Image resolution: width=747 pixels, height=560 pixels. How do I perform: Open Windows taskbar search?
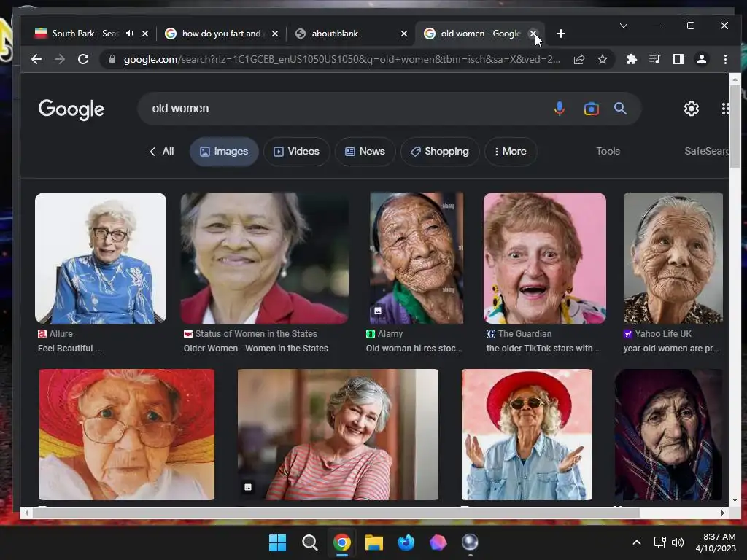click(x=309, y=542)
